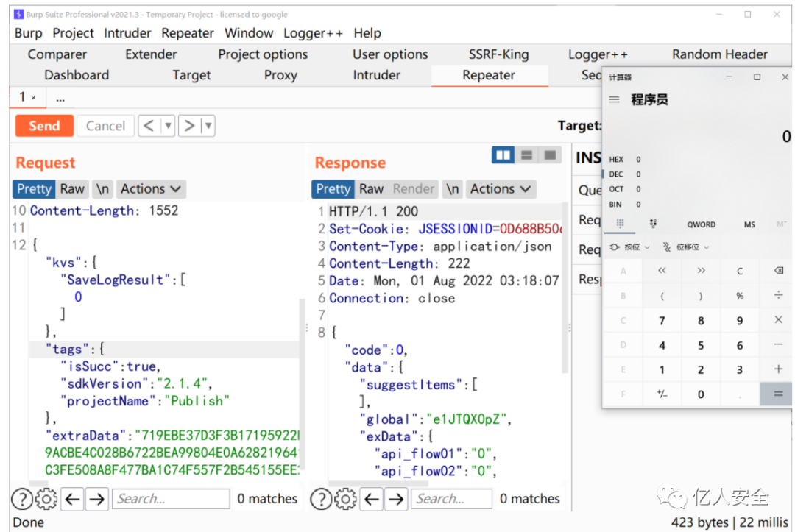795x532 pixels.
Task: Go to previous match in response search
Action: click(372, 499)
